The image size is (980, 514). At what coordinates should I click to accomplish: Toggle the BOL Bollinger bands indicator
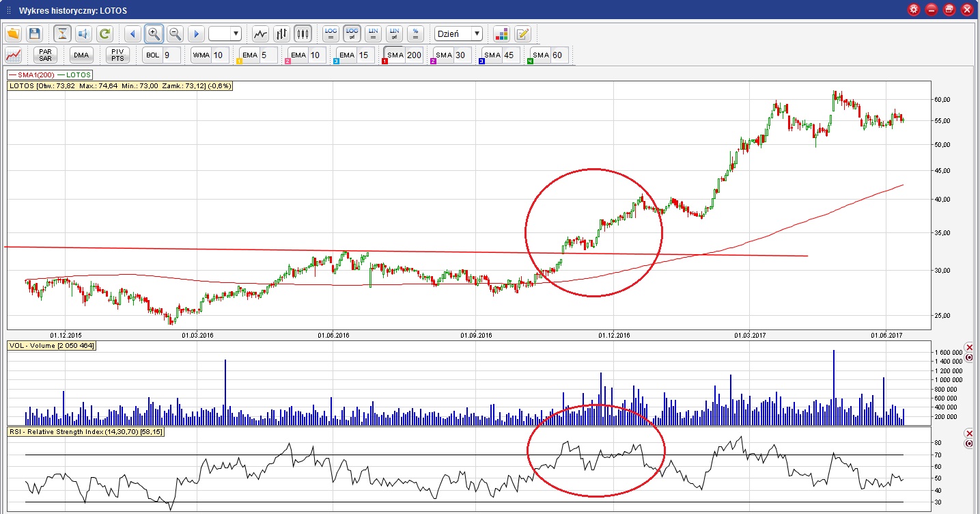click(x=152, y=55)
